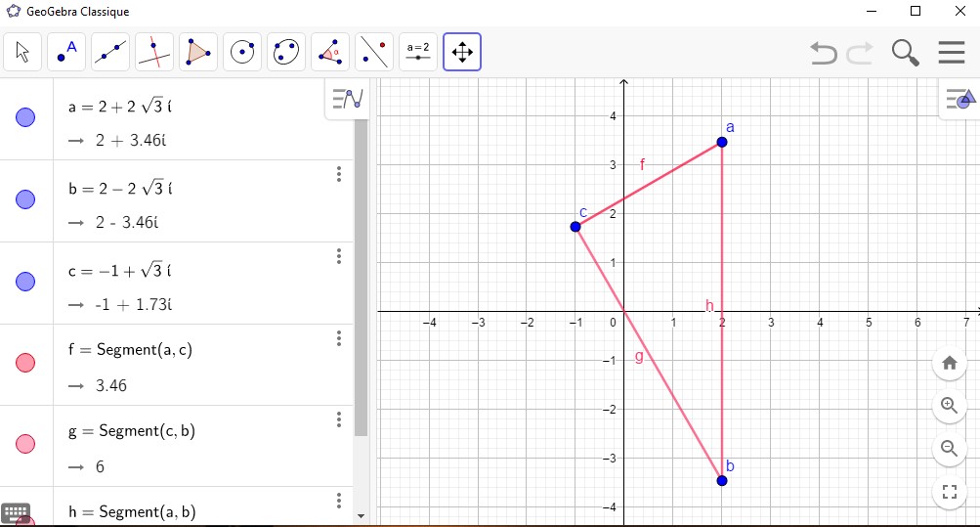The width and height of the screenshot is (980, 527).
Task: Click the algebra scroll down arrow
Action: (361, 516)
